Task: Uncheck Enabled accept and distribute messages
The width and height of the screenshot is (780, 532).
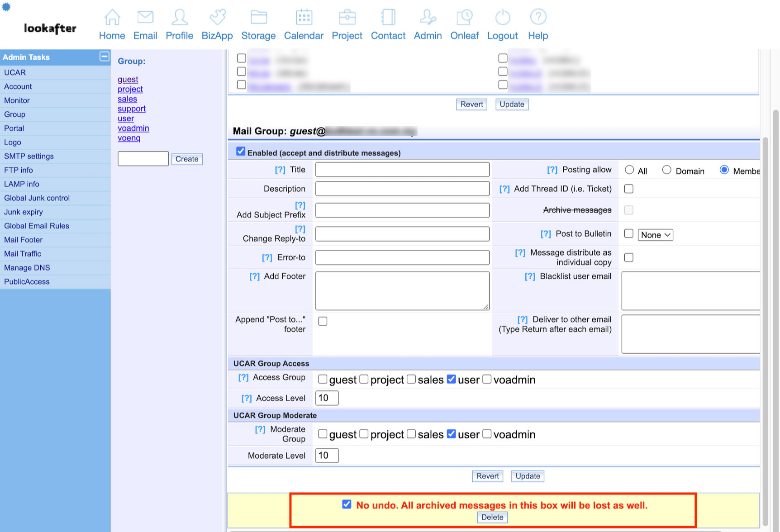Action: point(241,152)
